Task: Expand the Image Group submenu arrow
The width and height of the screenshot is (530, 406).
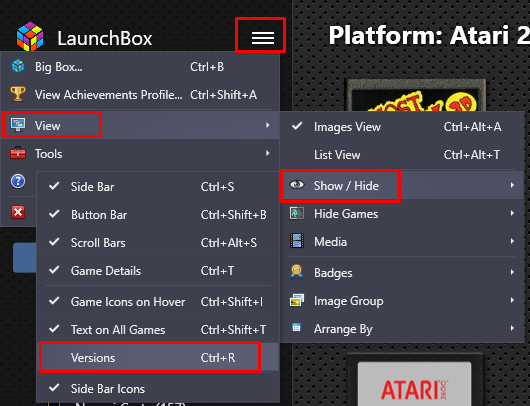Action: click(x=512, y=300)
